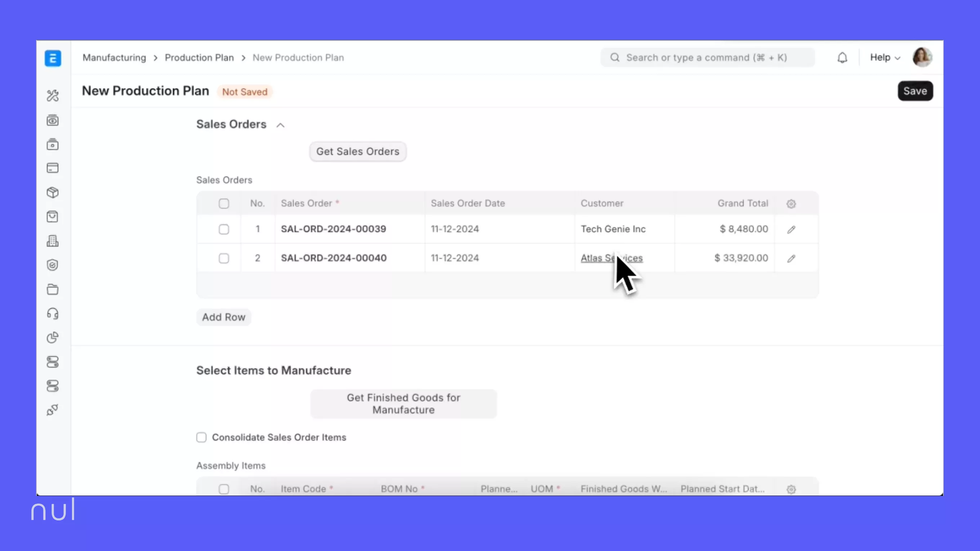980x551 pixels.
Task: Open the Sales Orders table settings gear
Action: tap(791, 203)
